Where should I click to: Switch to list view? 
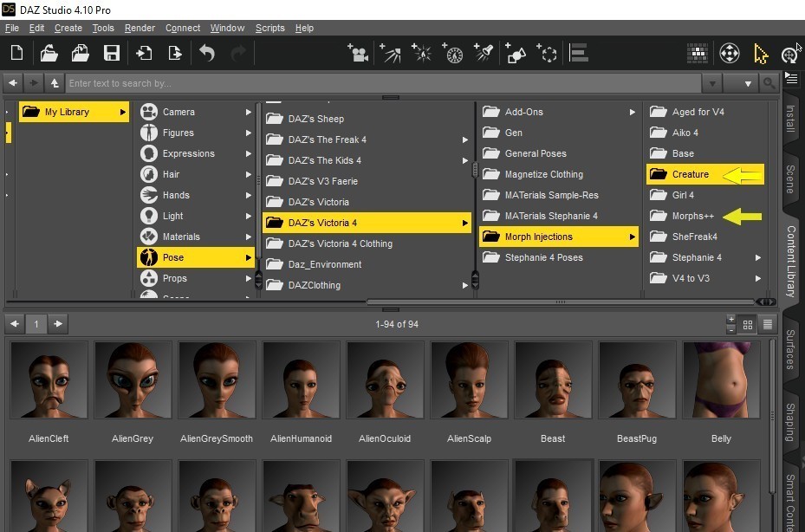(768, 325)
